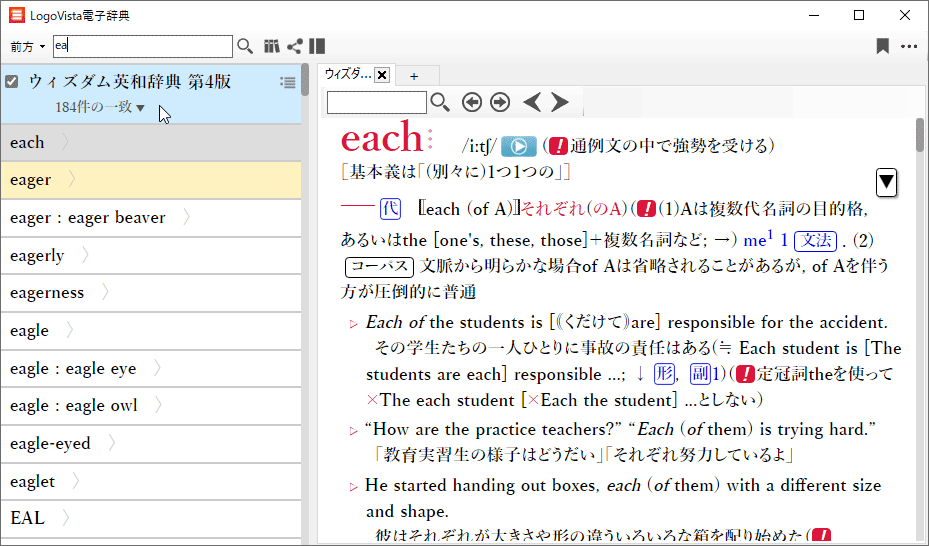929x546 pixels.
Task: Click the black down-triangle jump button
Action: coord(886,182)
